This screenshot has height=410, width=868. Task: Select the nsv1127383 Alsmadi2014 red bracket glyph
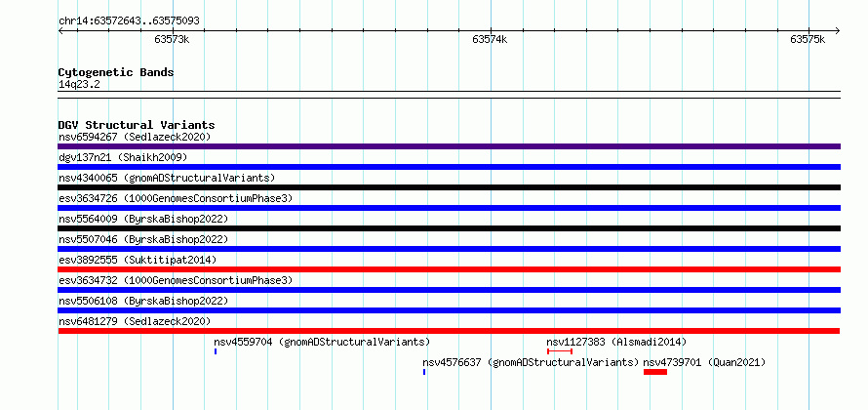560,351
